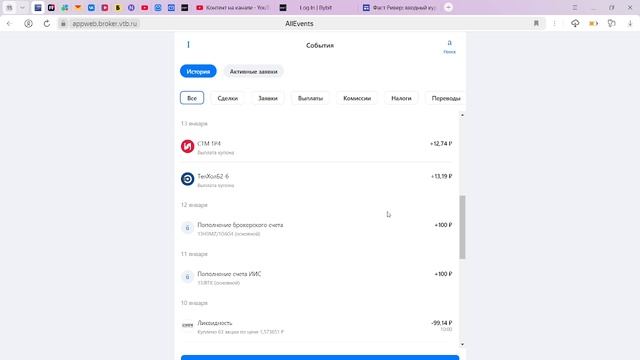Open the browser downloads arrow icon

630,24
